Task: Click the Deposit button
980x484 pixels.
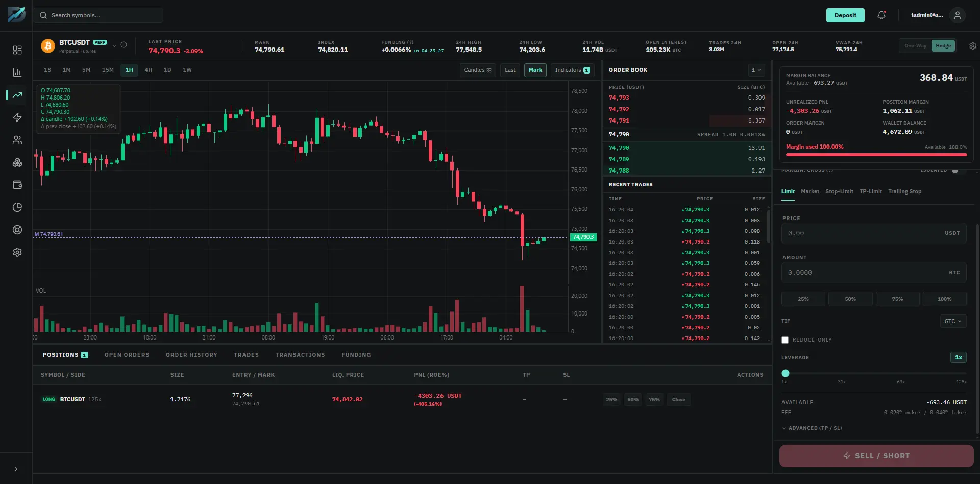Action: tap(845, 15)
